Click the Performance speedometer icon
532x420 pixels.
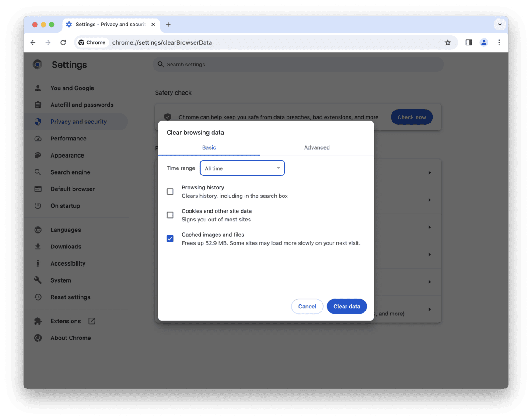[38, 138]
